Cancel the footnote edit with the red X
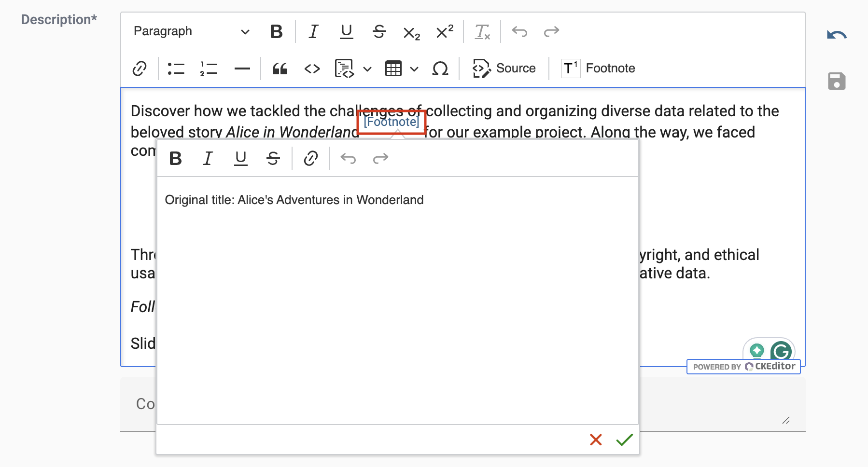Viewport: 868px width, 467px height. click(x=595, y=440)
